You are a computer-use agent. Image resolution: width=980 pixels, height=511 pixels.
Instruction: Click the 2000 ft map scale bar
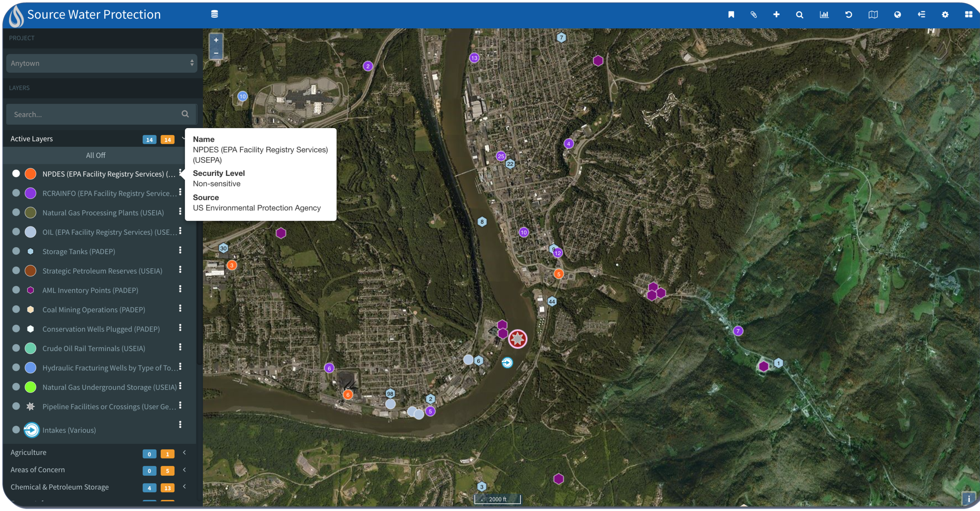click(497, 499)
